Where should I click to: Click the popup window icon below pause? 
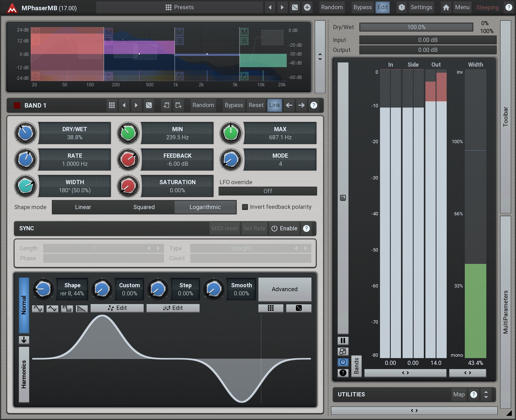click(343, 351)
